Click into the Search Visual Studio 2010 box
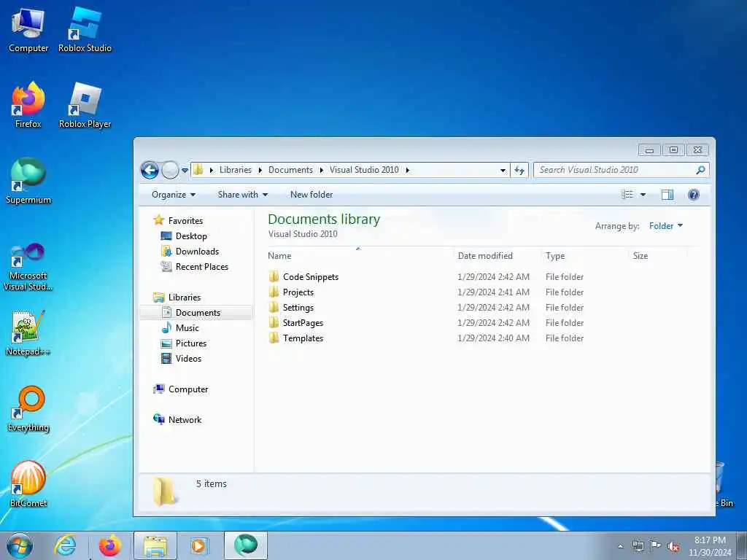Viewport: 747px width, 560px height. (x=622, y=170)
